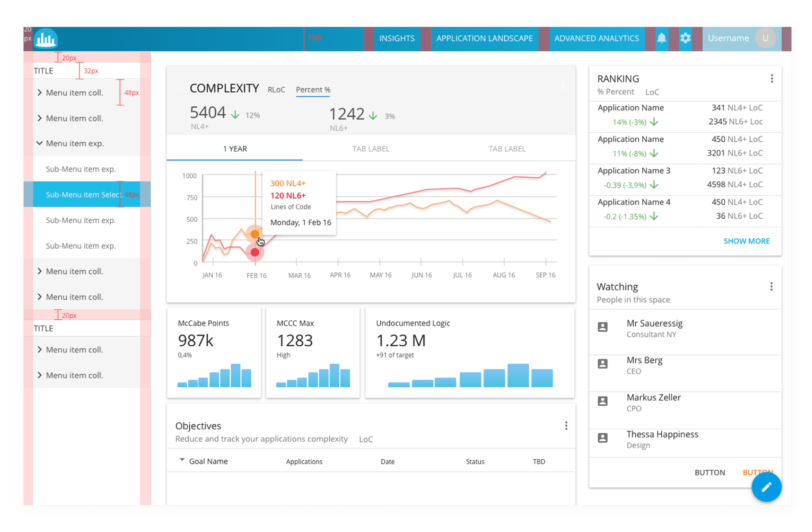The height and width of the screenshot is (532, 812).
Task: Open settings gear icon
Action: tap(685, 38)
